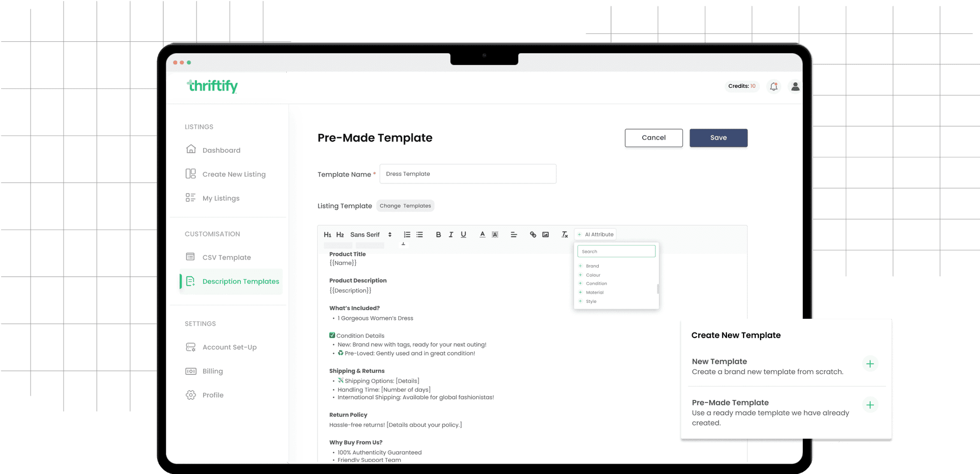The image size is (980, 474).
Task: Open the Sans Serif font dropdown
Action: (371, 235)
